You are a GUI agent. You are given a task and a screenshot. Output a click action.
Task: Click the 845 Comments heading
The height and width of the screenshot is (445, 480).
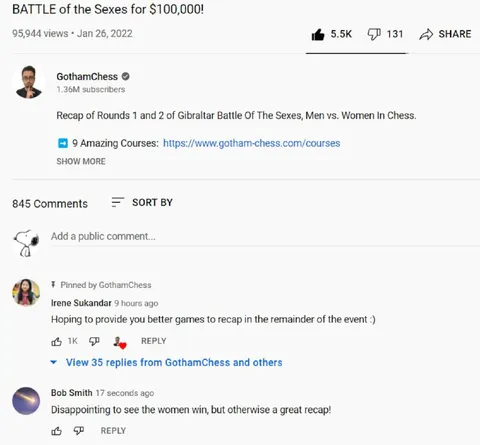[x=50, y=204]
